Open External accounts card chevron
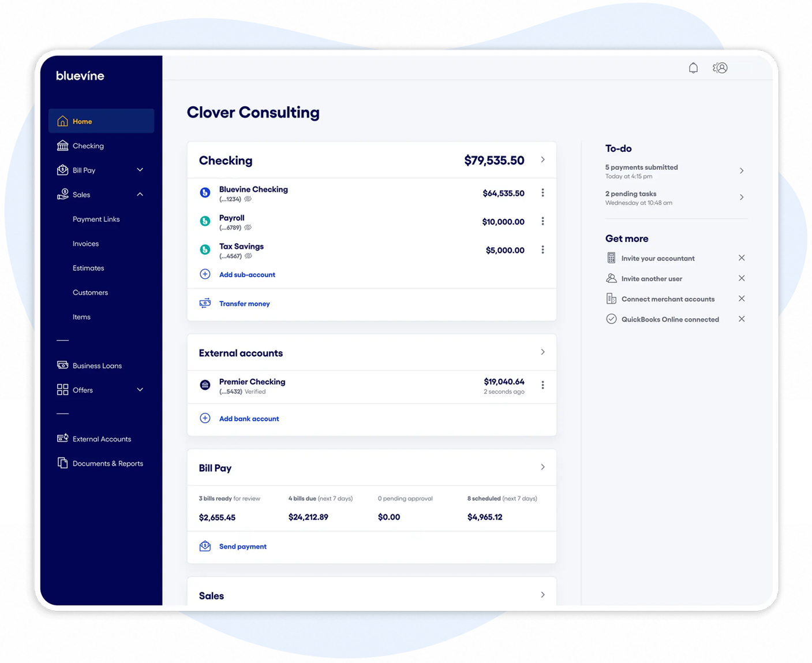This screenshot has width=812, height=663. 542,352
